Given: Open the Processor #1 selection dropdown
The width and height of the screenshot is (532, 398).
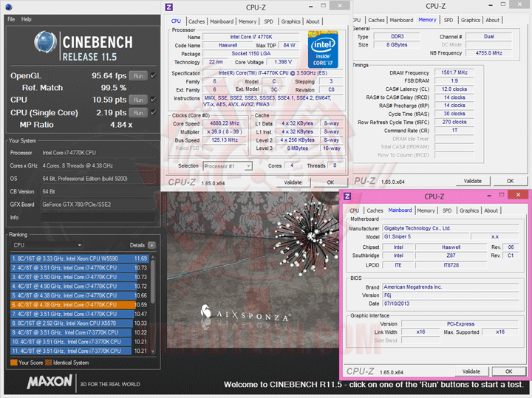Looking at the screenshot, I should pyautogui.click(x=228, y=166).
